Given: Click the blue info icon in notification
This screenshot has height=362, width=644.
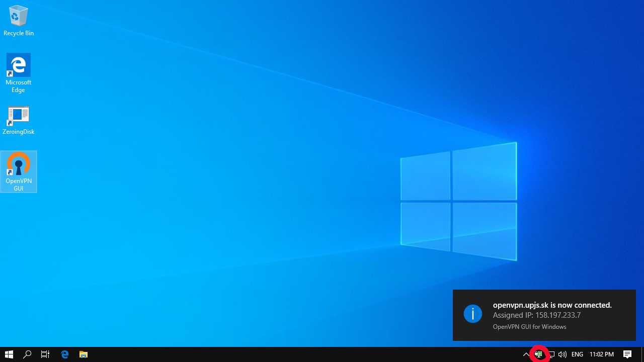Looking at the screenshot, I should click(473, 314).
